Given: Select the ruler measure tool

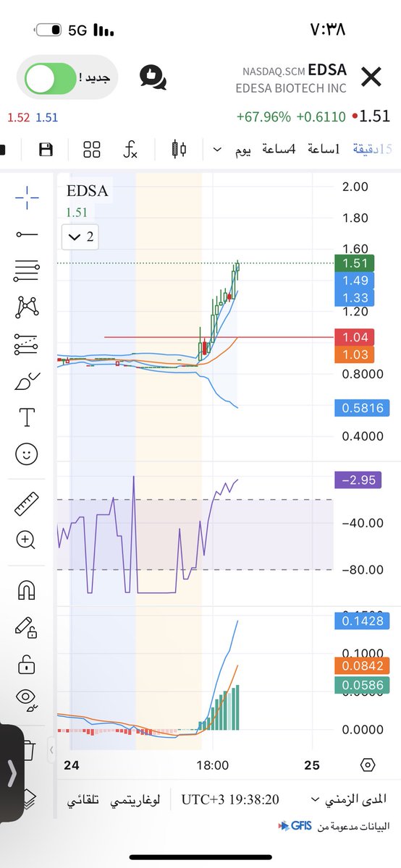Looking at the screenshot, I should pos(27,503).
